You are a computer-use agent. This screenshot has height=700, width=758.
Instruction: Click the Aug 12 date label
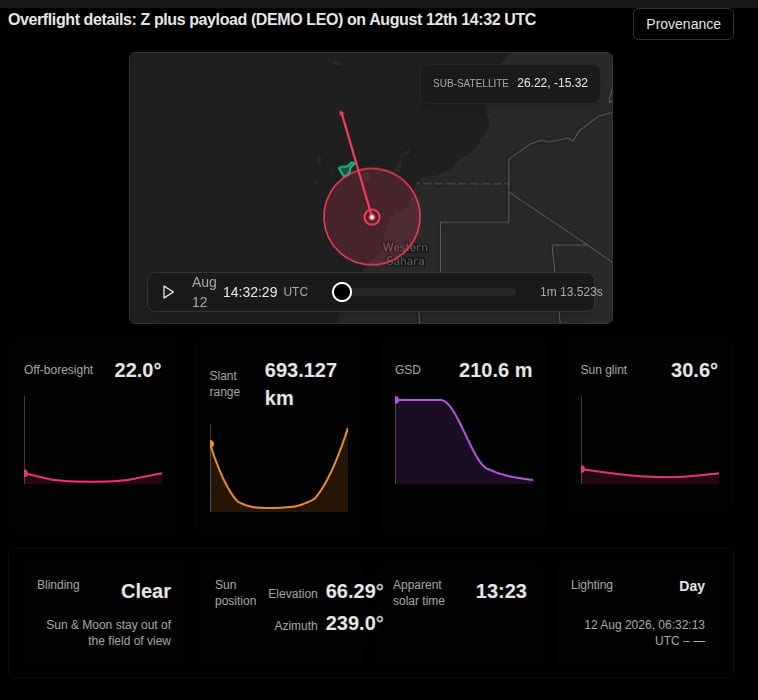204,292
